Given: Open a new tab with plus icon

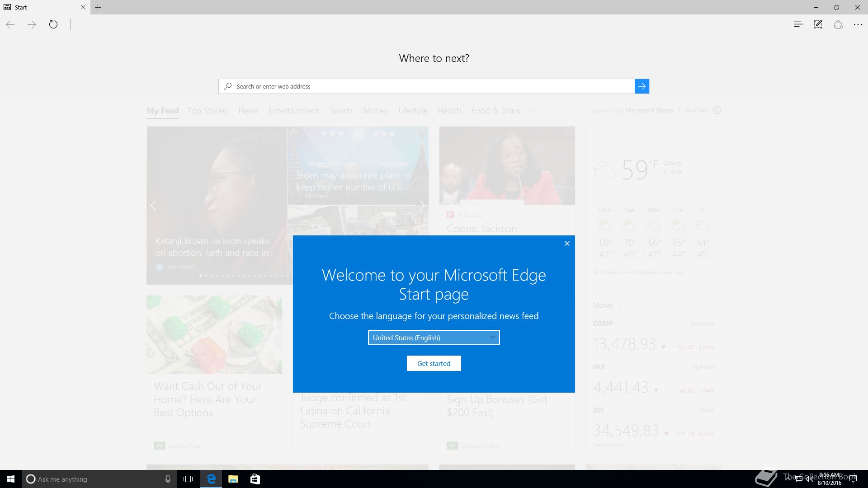Looking at the screenshot, I should pos(98,7).
